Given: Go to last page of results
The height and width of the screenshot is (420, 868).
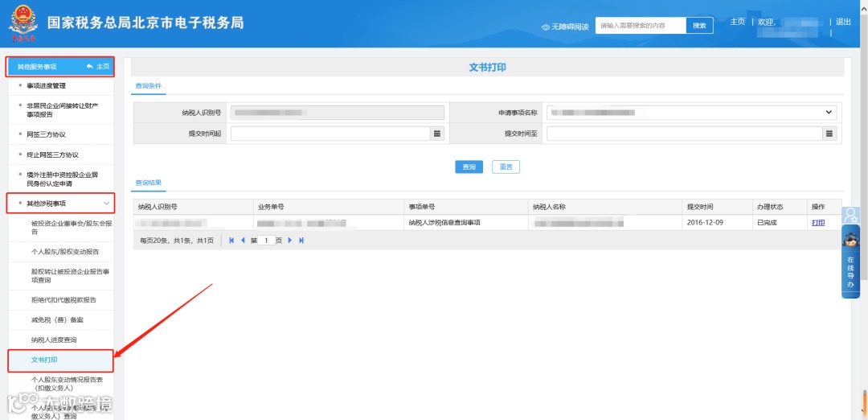Looking at the screenshot, I should tap(301, 241).
